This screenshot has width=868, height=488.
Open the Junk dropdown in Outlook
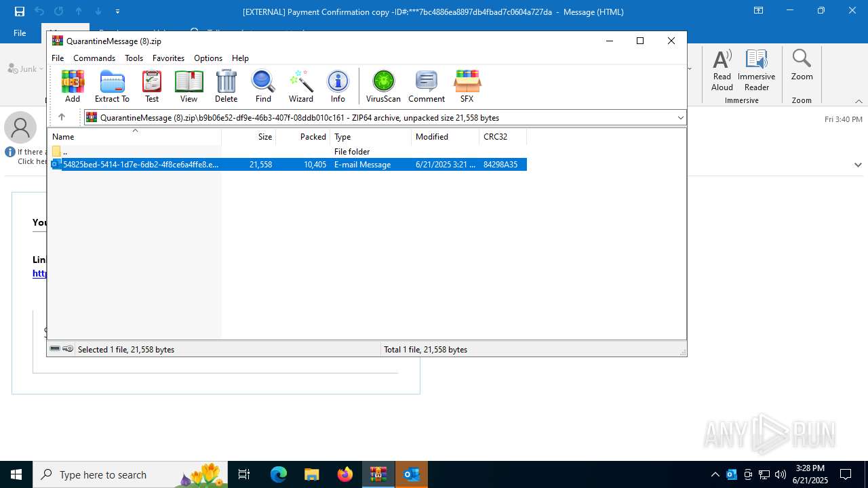point(26,68)
